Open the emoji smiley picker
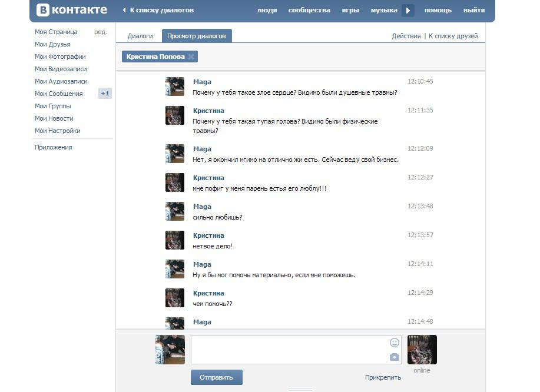This screenshot has width=540, height=392. pos(395,342)
